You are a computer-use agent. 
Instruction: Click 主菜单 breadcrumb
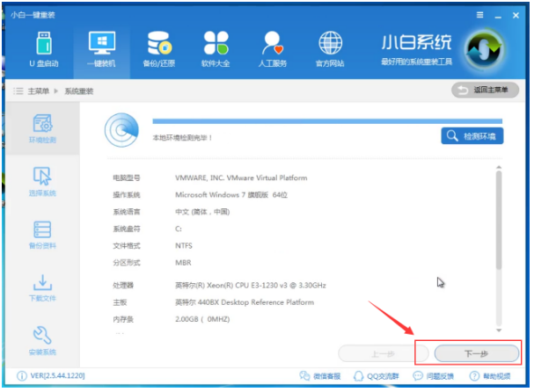[x=39, y=91]
